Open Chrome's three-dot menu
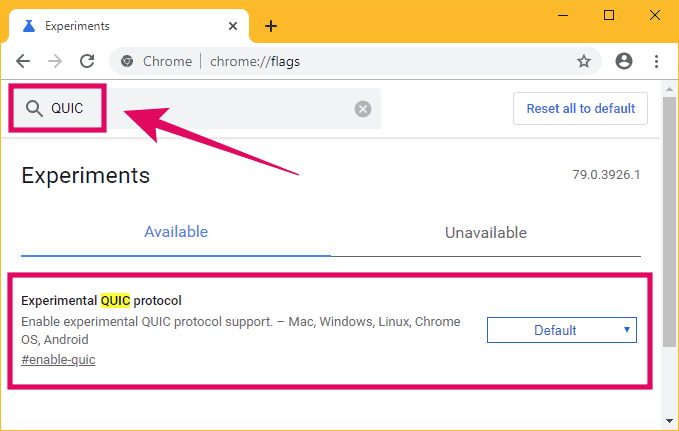 coord(656,61)
